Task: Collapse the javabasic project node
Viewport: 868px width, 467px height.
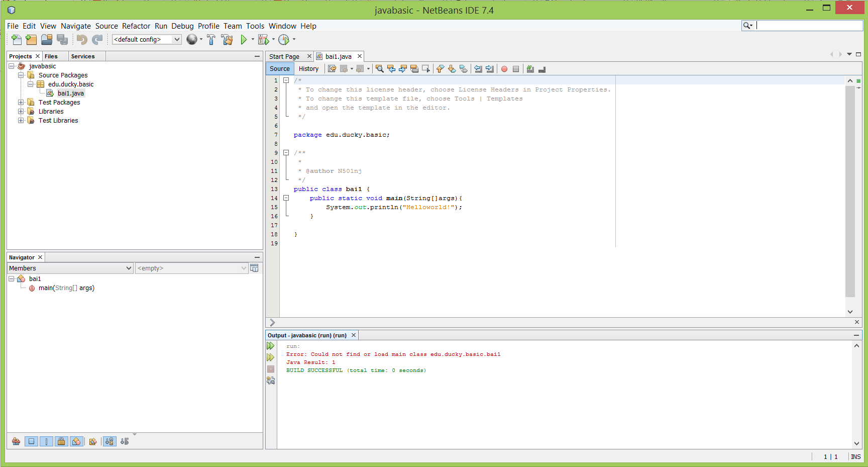Action: pyautogui.click(x=11, y=66)
